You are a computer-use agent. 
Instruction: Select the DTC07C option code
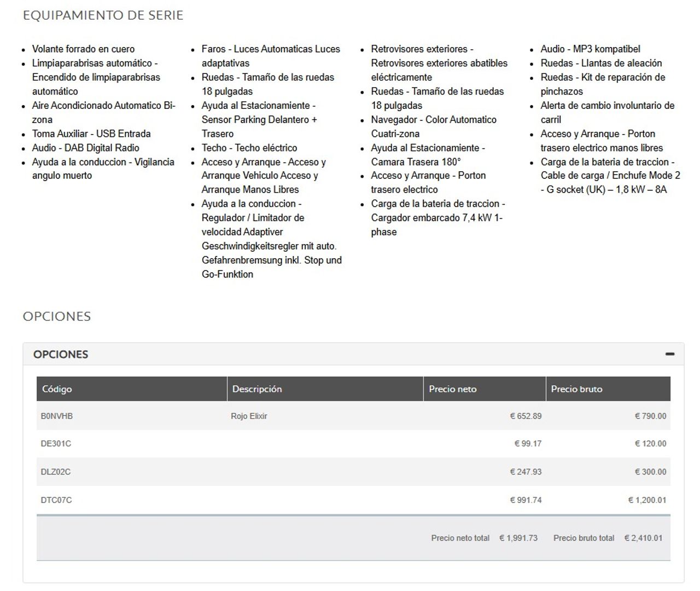coord(56,500)
